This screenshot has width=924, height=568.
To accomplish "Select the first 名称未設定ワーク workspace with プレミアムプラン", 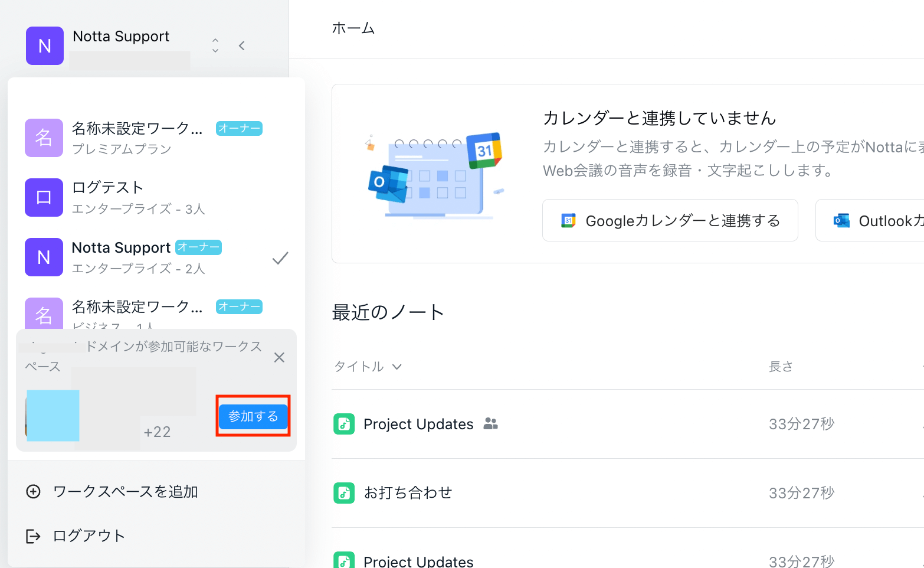I will [156, 138].
